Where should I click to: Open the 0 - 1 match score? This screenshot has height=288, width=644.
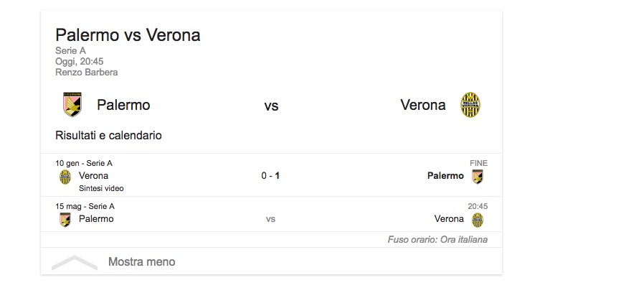pyautogui.click(x=270, y=176)
